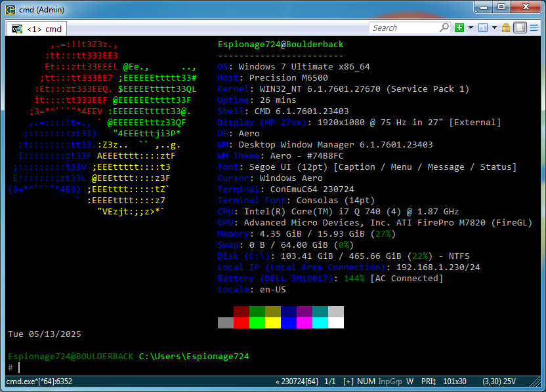This screenshot has height=392, width=546.
Task: Click the bright red color block
Action: pos(242,323)
